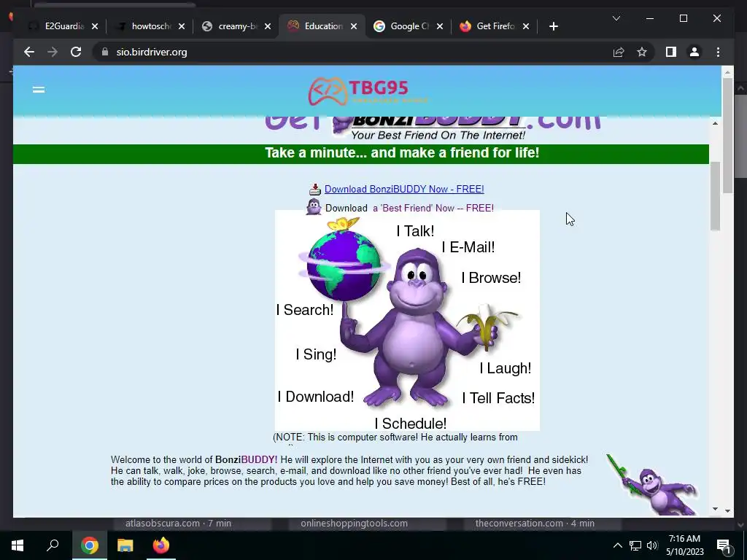Click the 'I Schedule!' text

pos(410,424)
